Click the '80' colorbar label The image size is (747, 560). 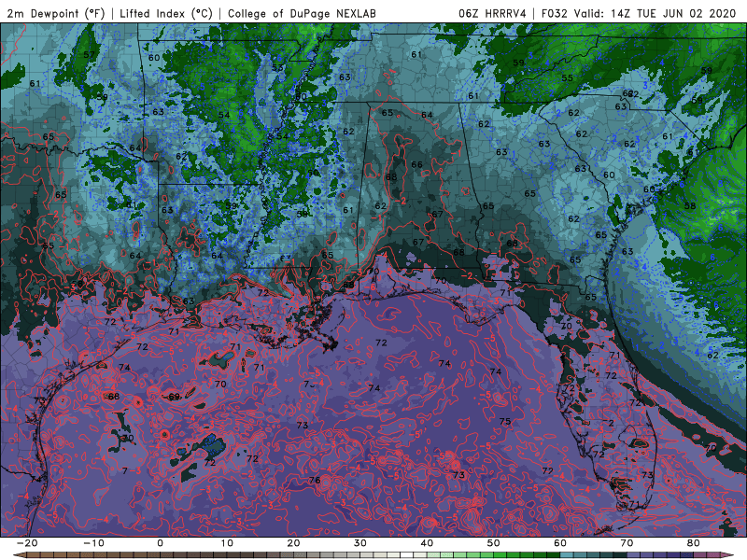coord(694,543)
